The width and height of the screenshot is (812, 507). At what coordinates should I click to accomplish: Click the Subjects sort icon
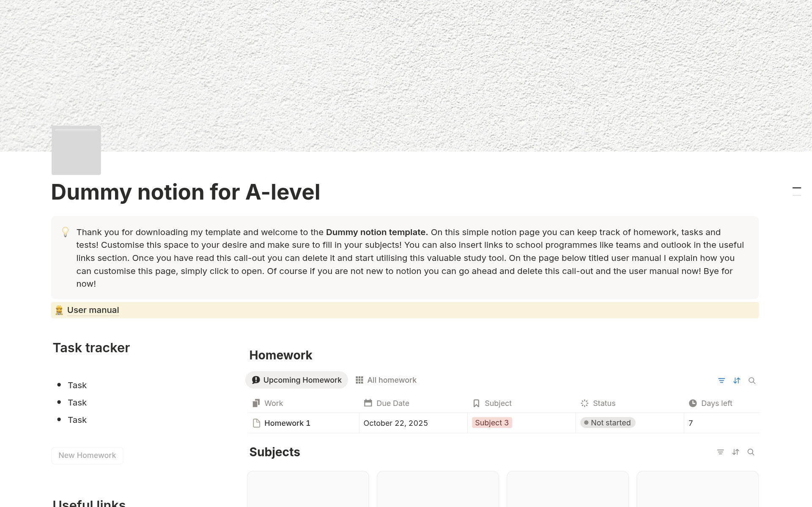736,452
